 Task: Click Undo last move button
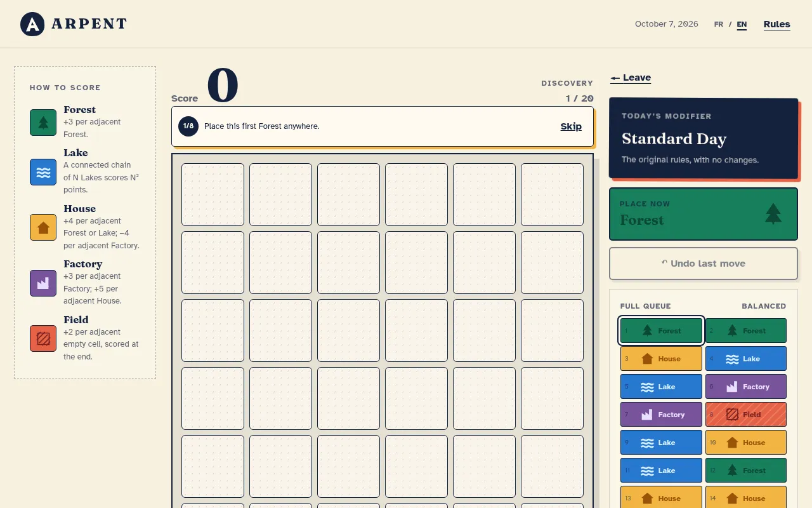pyautogui.click(x=703, y=264)
